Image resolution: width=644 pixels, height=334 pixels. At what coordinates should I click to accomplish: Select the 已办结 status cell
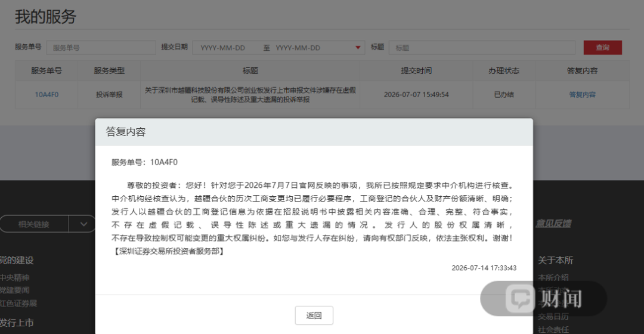click(x=504, y=94)
